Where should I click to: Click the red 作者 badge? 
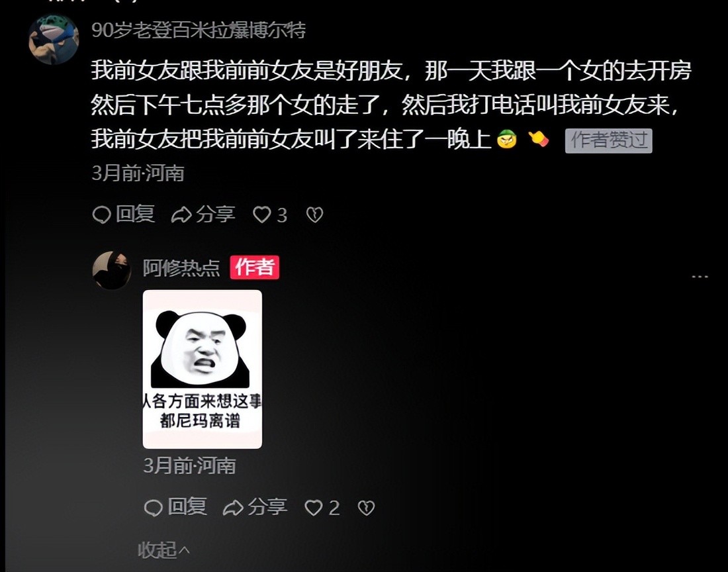(254, 267)
